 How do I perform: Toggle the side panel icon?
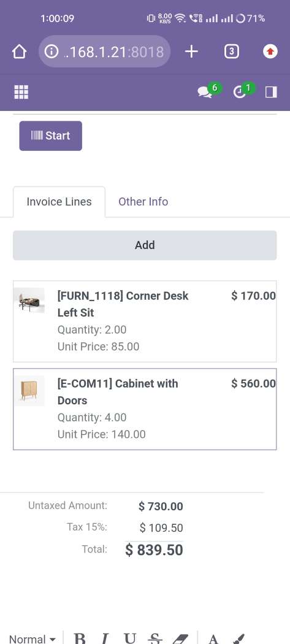tap(271, 92)
